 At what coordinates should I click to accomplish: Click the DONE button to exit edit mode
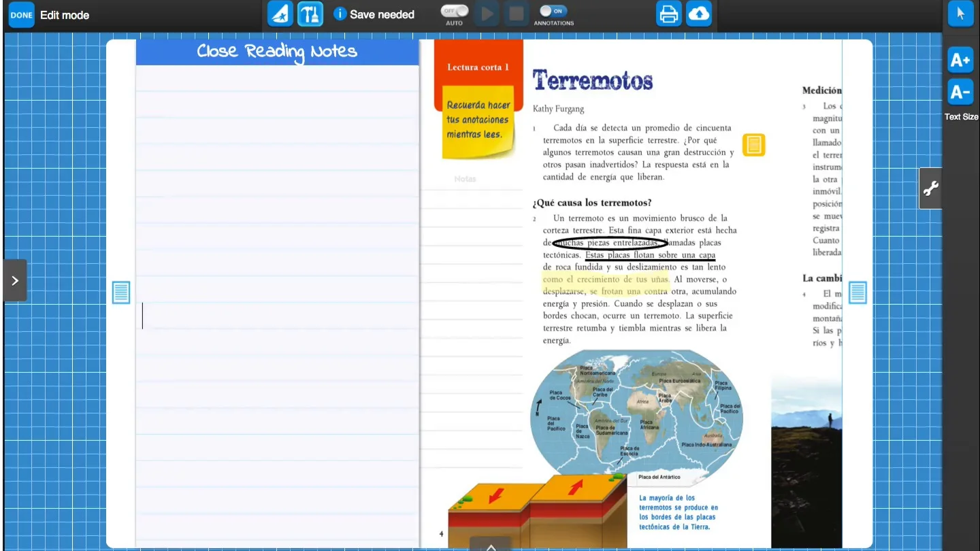point(21,15)
